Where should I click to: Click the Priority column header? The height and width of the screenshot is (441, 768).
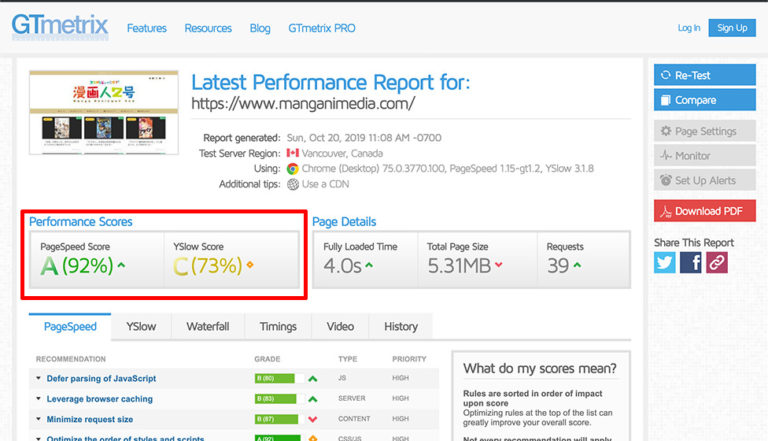409,359
